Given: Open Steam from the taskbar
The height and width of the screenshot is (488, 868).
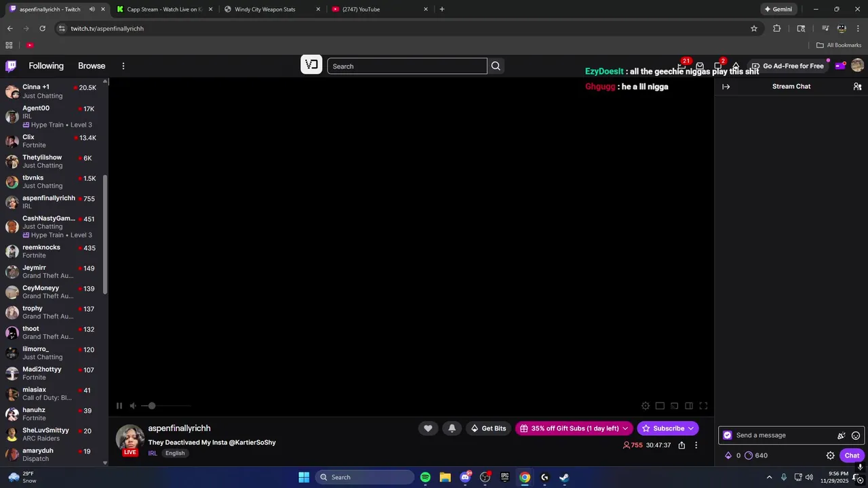Looking at the screenshot, I should coord(564,477).
